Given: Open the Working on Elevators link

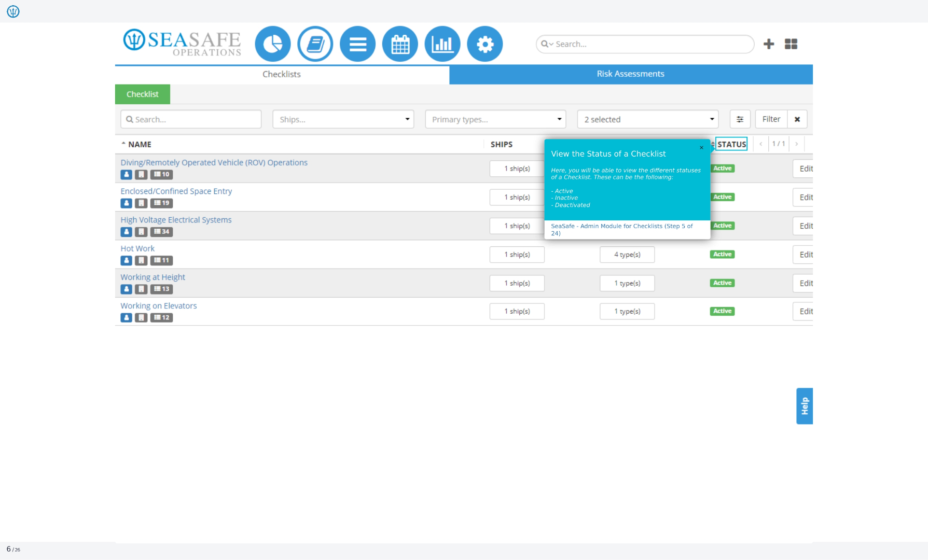Looking at the screenshot, I should 159,306.
